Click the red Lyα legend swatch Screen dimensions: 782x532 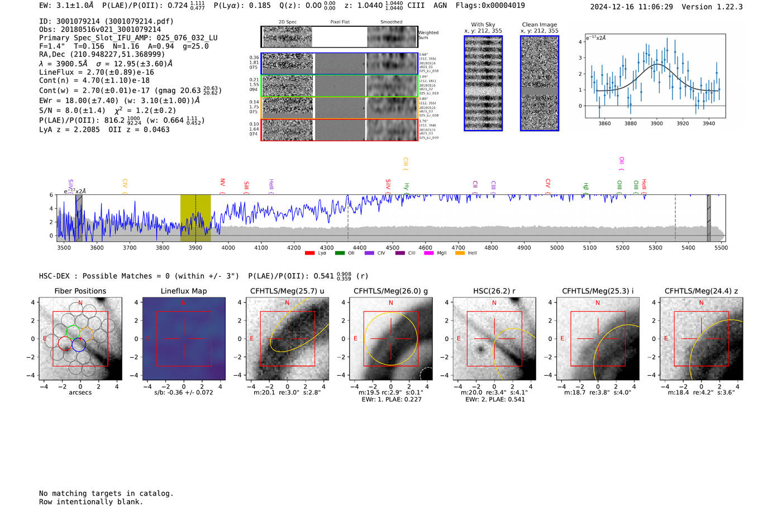310,253
